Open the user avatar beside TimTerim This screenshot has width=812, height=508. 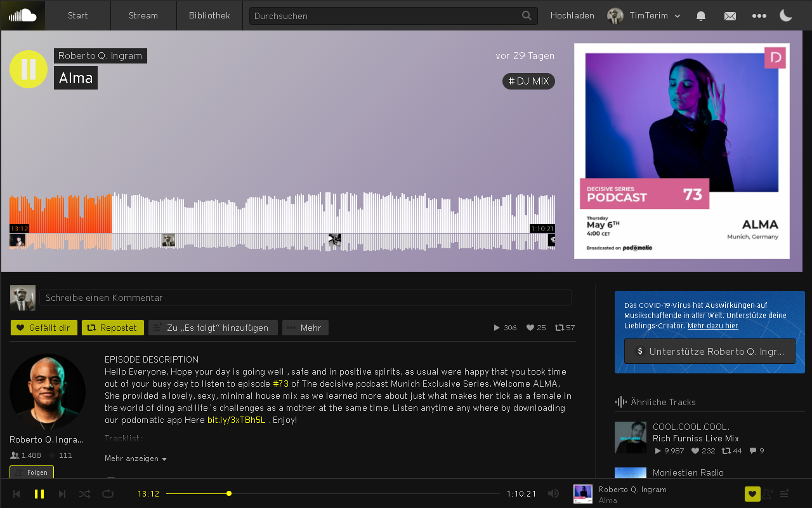pyautogui.click(x=615, y=16)
